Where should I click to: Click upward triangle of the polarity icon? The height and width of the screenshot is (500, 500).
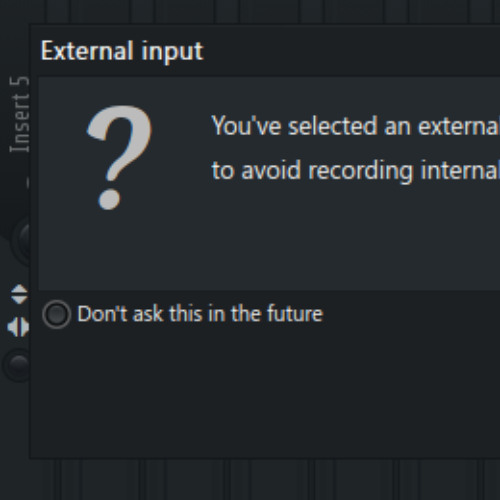pyautogui.click(x=19, y=289)
